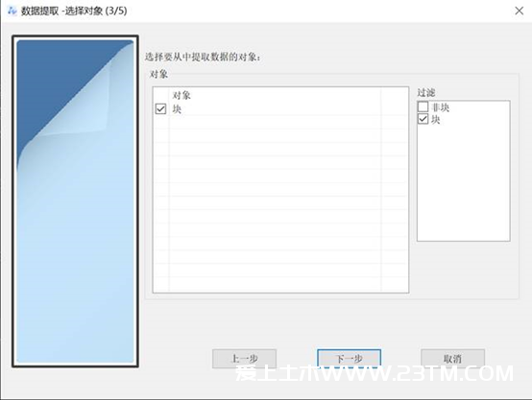This screenshot has width=532, height=400.
Task: Close the 数据提取 dialog window
Action: (x=519, y=11)
